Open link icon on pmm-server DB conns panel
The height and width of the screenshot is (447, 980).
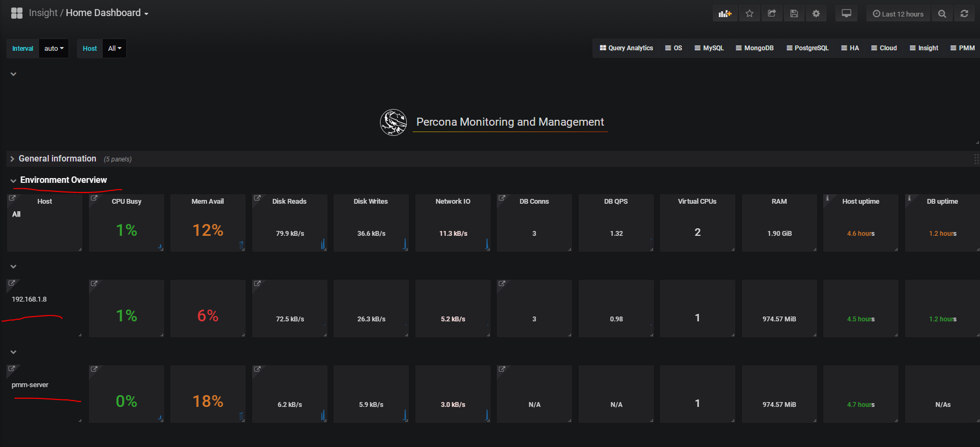(x=502, y=369)
